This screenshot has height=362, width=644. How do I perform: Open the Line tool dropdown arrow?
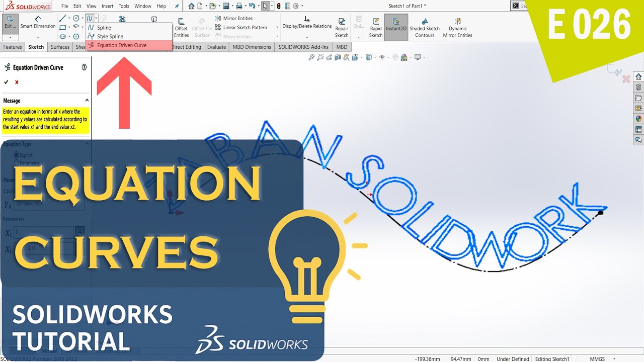tap(69, 18)
